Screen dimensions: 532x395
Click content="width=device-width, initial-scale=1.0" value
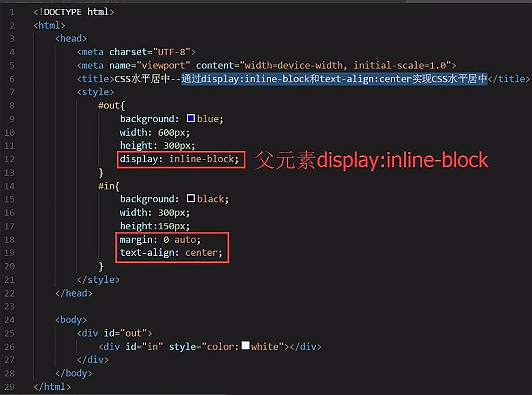pos(323,65)
